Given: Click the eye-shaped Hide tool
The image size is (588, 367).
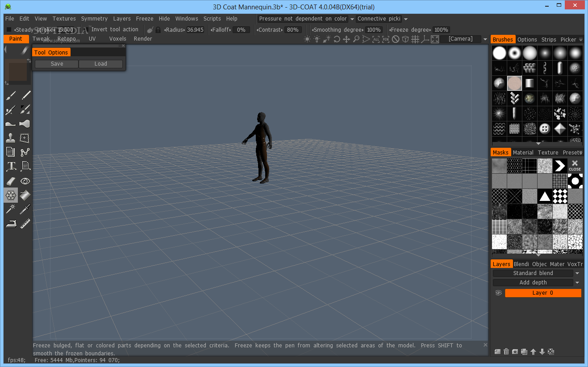Looking at the screenshot, I should pos(25,181).
